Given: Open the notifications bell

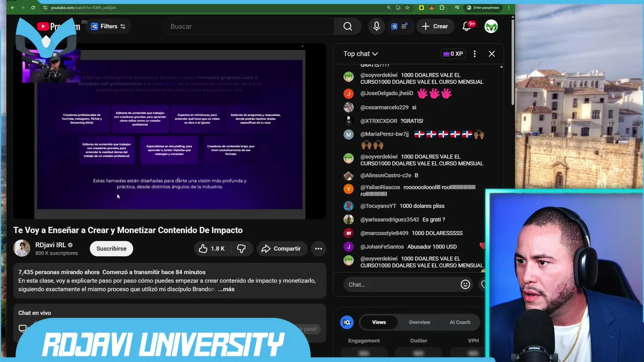Looking at the screenshot, I should [467, 26].
